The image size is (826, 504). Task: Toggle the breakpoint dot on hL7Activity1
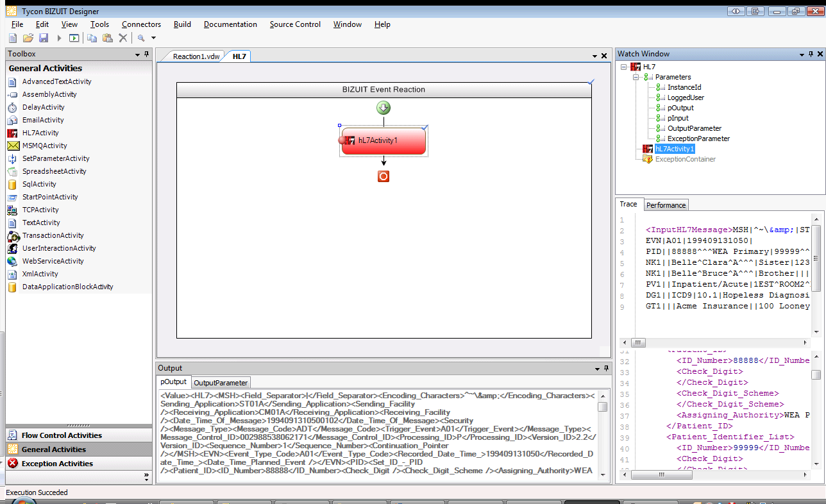click(342, 140)
